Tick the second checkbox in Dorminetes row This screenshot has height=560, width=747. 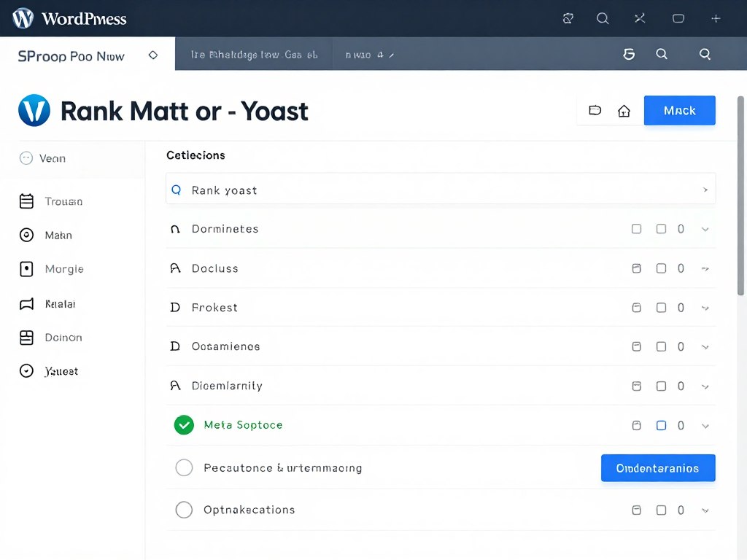661,229
